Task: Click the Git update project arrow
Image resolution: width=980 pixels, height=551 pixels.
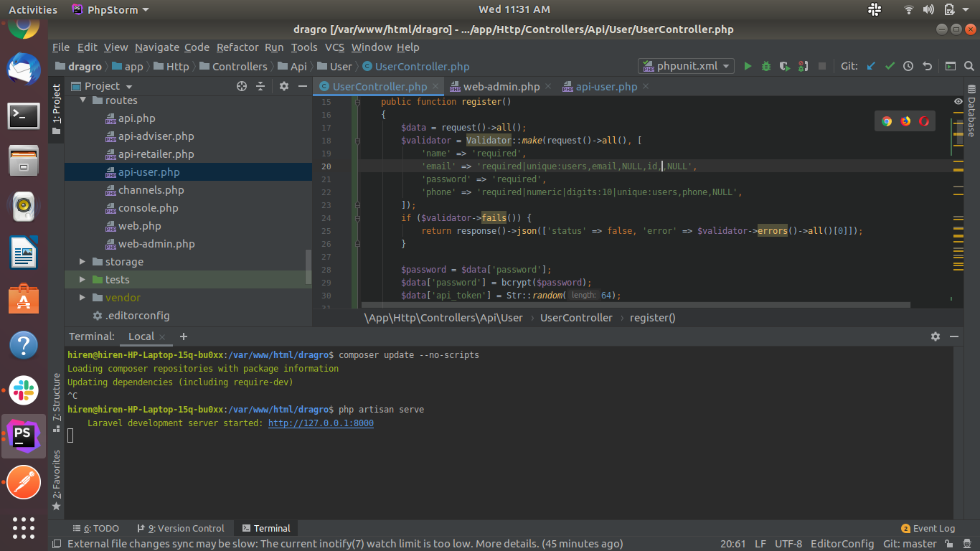Action: click(x=871, y=66)
